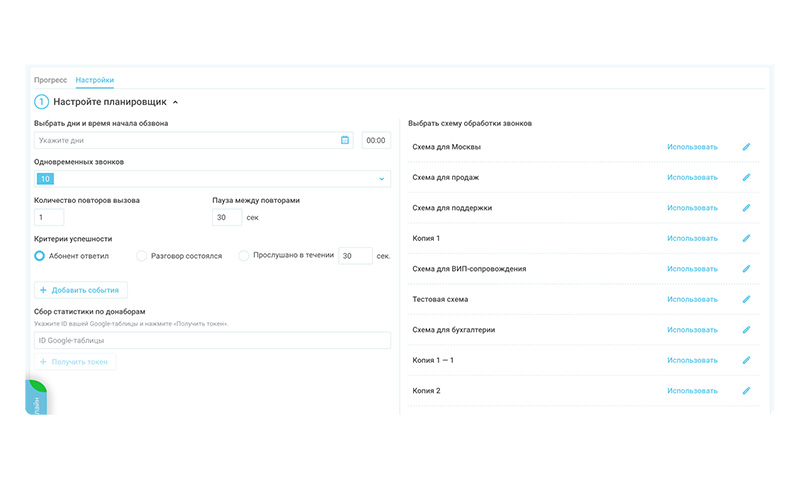The height and width of the screenshot is (480, 800).
Task: Switch to the Прогресс tab
Action: click(x=50, y=80)
